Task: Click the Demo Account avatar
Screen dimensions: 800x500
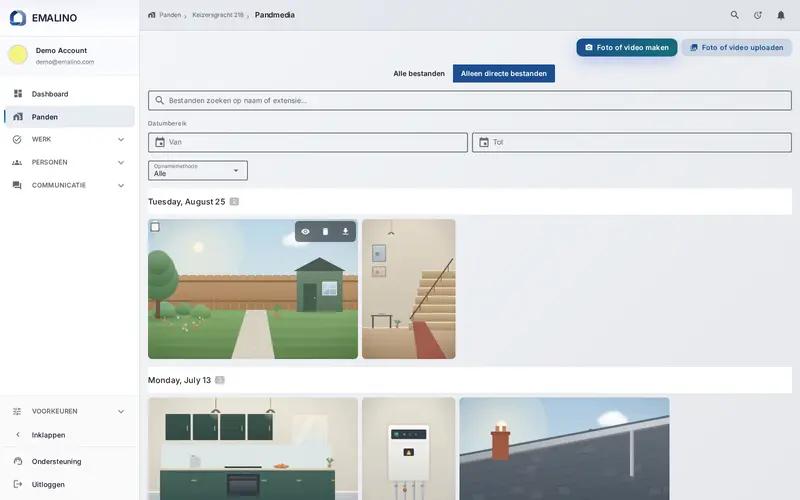Action: (18, 55)
